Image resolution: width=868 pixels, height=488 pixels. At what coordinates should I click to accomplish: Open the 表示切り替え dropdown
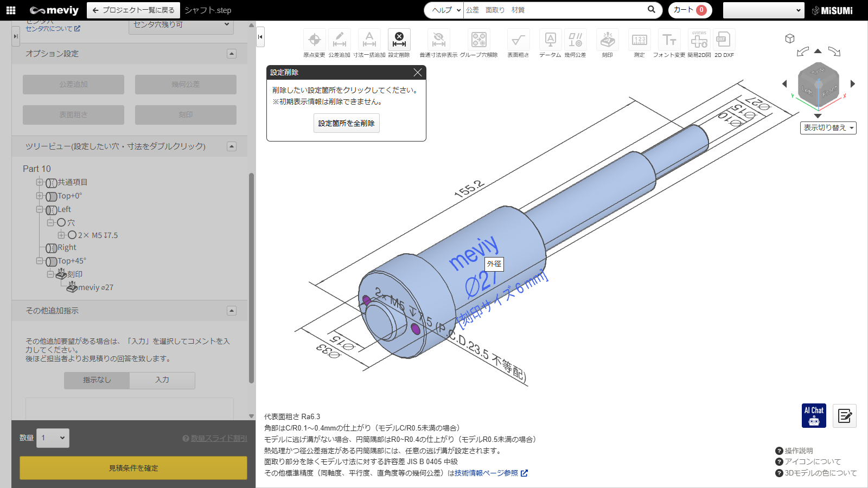click(828, 128)
